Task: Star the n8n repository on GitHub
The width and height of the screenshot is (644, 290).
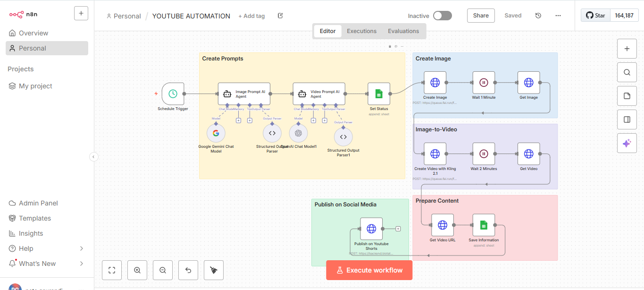Action: [595, 15]
